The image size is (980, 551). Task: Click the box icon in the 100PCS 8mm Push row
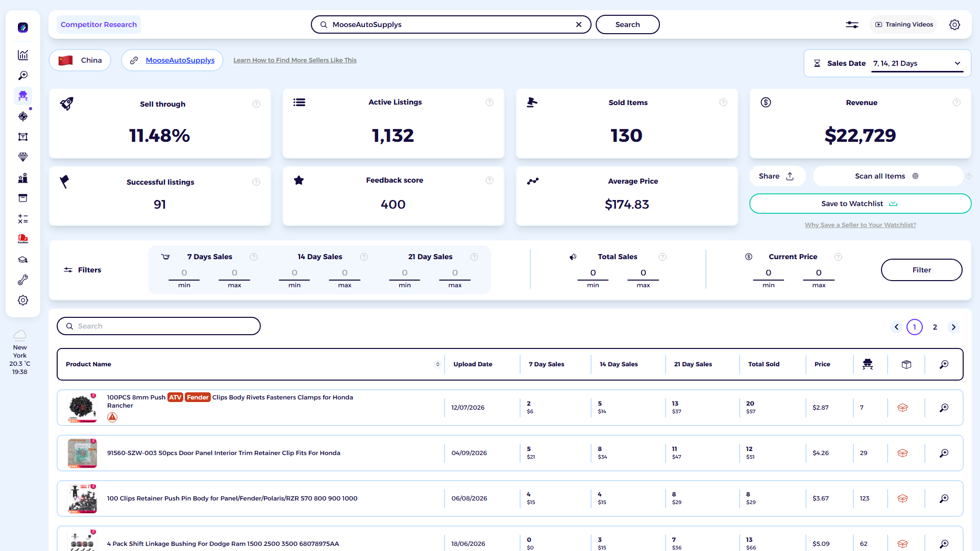(902, 408)
